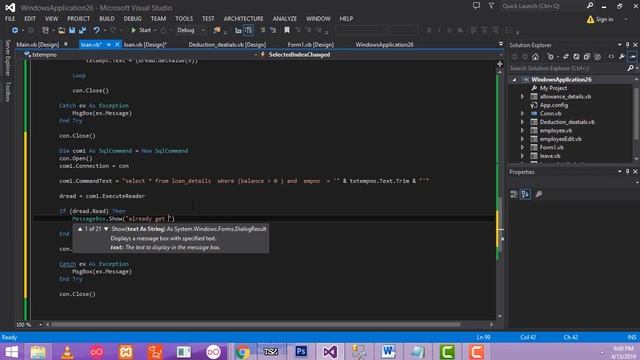640x360 pixels.
Task: Open the FILE menu
Action: [10, 19]
